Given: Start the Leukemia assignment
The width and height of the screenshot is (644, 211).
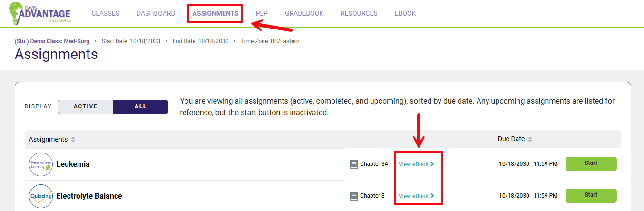Looking at the screenshot, I should (x=591, y=163).
